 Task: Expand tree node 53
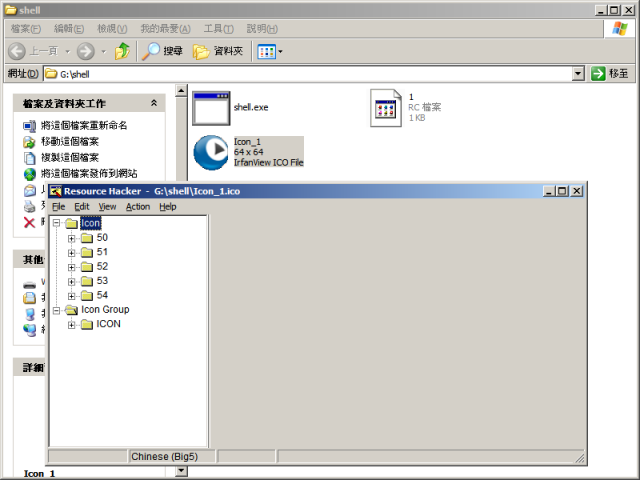[71, 282]
